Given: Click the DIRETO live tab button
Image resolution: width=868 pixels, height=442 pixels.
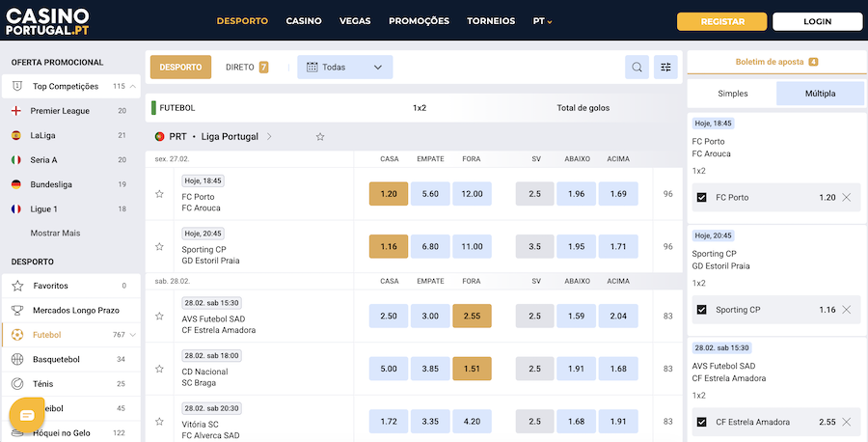Looking at the screenshot, I should pos(247,67).
